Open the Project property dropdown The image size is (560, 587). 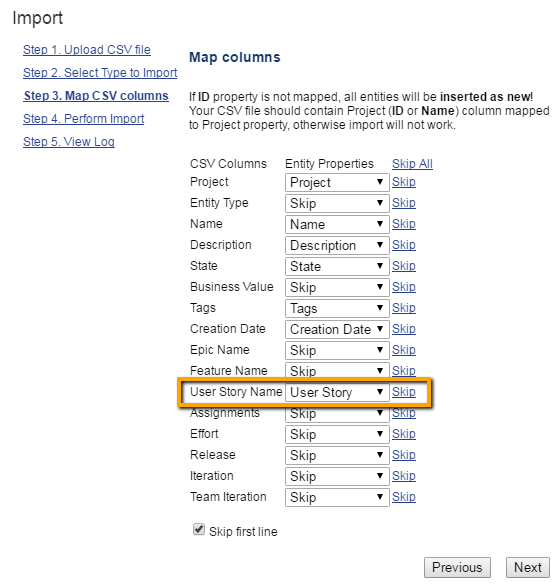pos(337,182)
